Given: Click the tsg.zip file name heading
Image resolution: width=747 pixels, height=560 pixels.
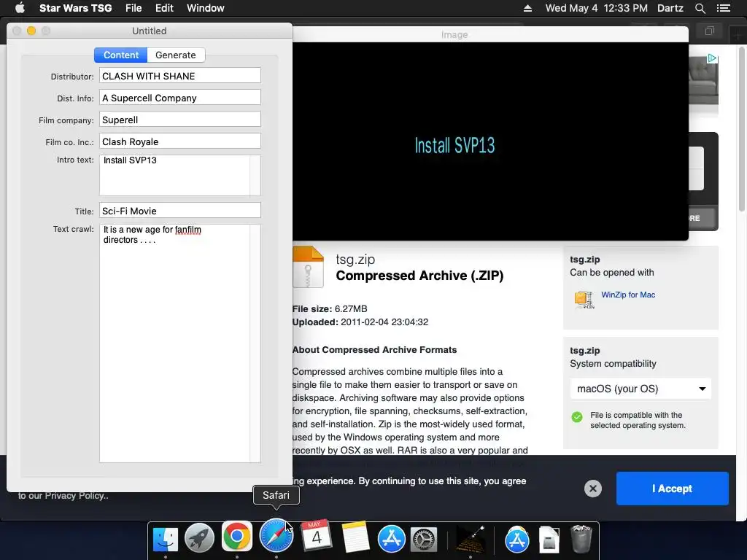Looking at the screenshot, I should click(x=355, y=259).
